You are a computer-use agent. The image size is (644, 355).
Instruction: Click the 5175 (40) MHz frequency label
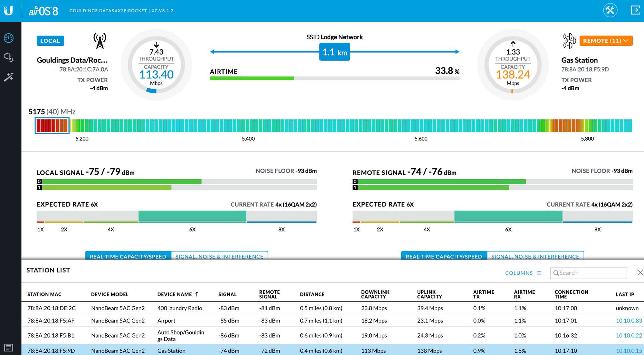(52, 112)
